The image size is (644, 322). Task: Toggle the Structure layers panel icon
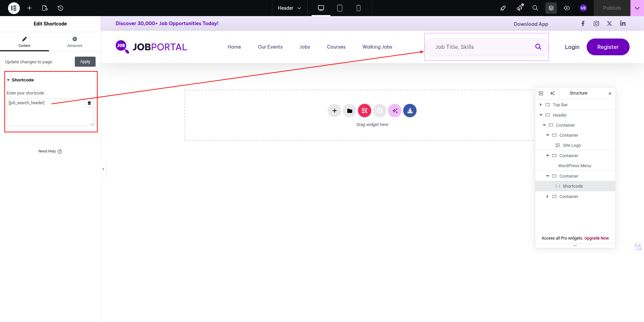(x=551, y=8)
